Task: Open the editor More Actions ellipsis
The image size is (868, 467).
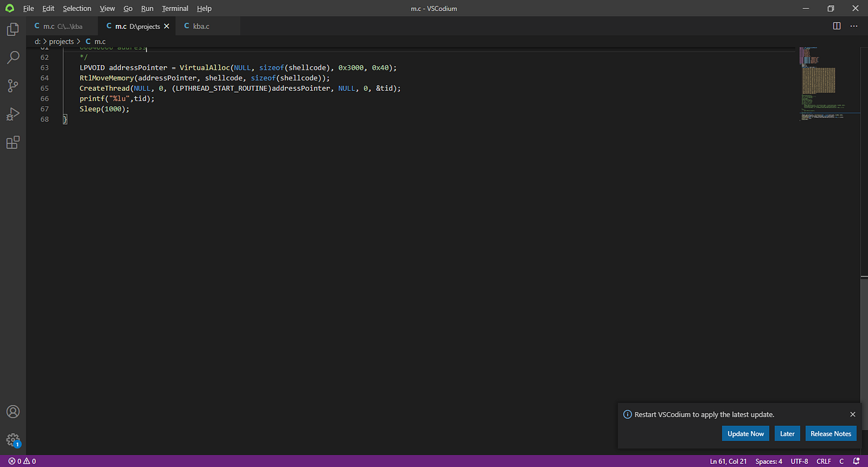Action: [x=854, y=26]
